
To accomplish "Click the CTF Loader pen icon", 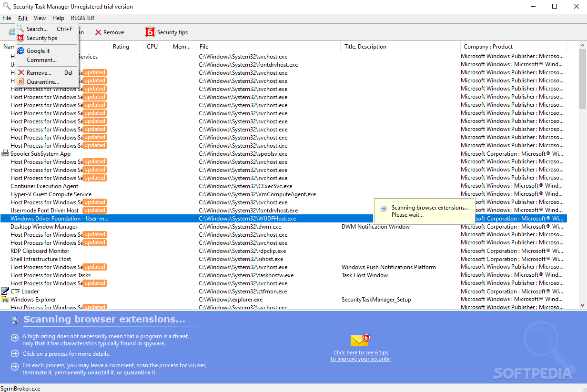I will [x=5, y=291].
